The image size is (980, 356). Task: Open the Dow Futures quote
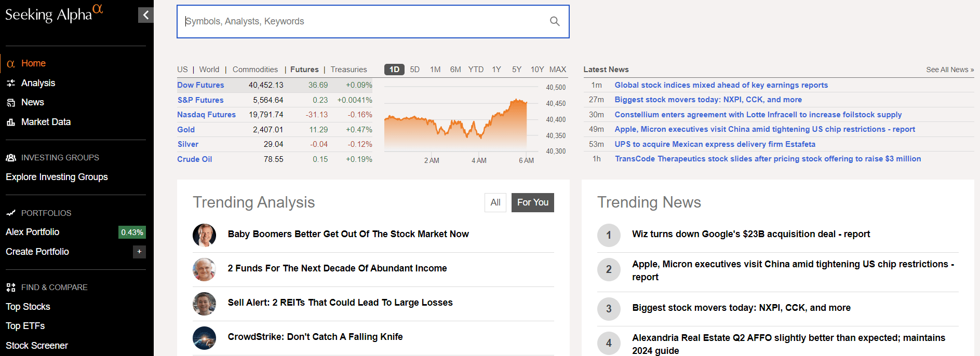(x=200, y=85)
